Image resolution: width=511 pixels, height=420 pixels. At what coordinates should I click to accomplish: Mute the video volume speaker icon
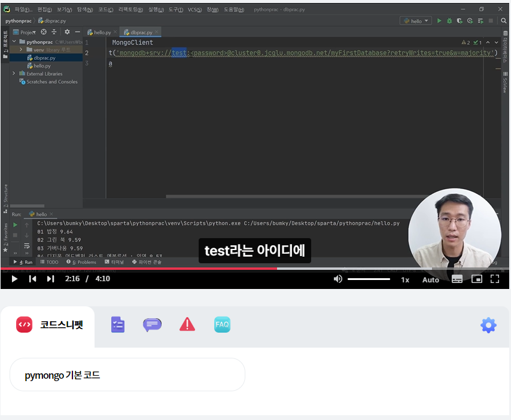(338, 279)
